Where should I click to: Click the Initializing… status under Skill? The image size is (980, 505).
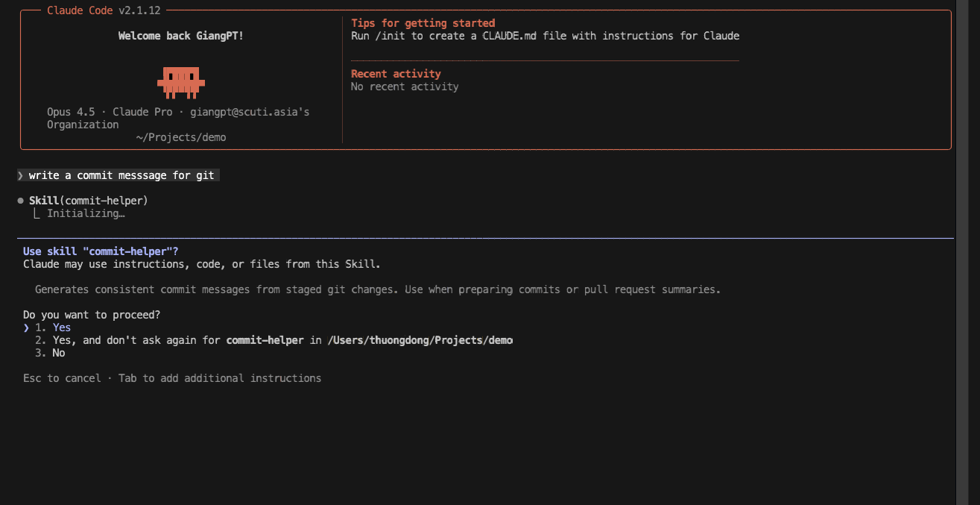(85, 213)
